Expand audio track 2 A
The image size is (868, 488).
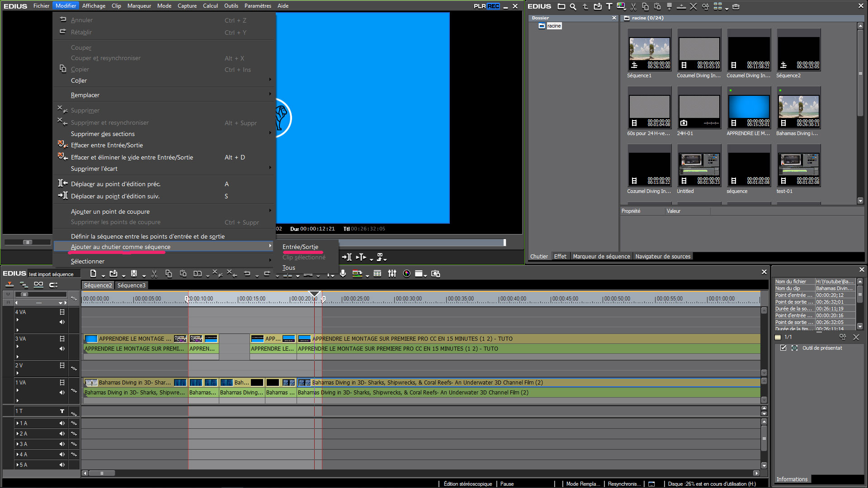click(x=18, y=434)
